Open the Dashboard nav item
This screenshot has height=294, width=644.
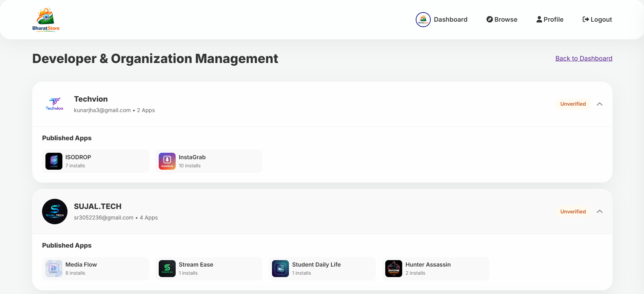pyautogui.click(x=442, y=20)
